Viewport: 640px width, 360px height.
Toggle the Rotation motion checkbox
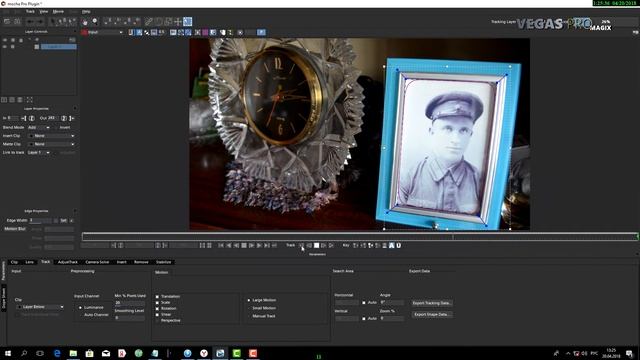pyautogui.click(x=157, y=309)
